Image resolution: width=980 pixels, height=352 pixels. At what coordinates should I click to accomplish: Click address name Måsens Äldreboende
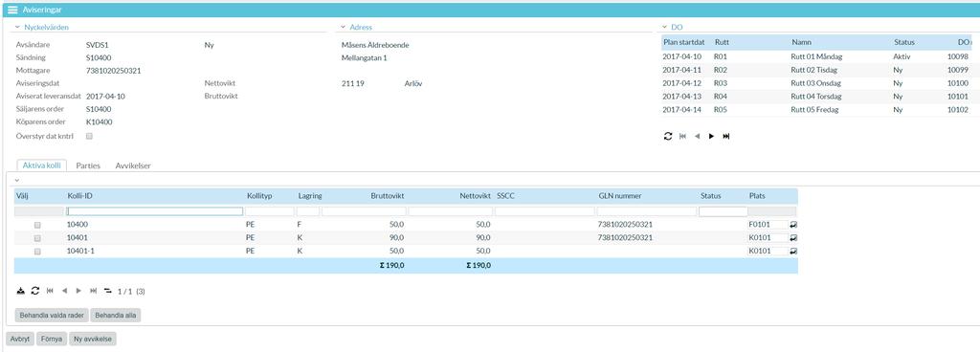[375, 45]
